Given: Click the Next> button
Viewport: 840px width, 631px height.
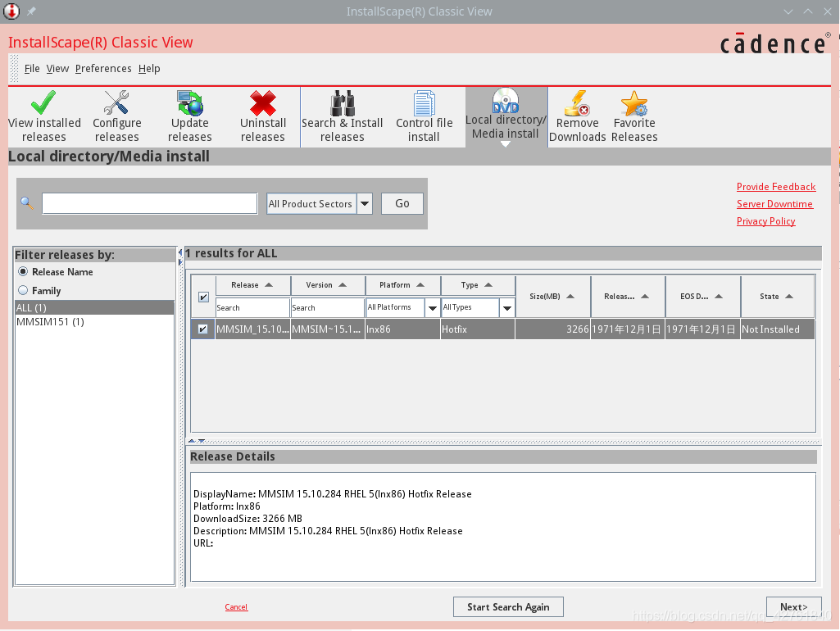Looking at the screenshot, I should coord(793,607).
